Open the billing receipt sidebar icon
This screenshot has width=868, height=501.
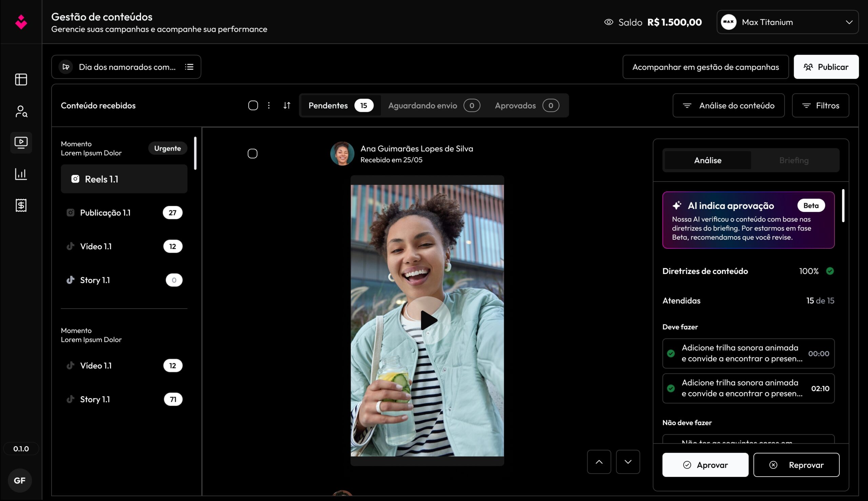[21, 205]
